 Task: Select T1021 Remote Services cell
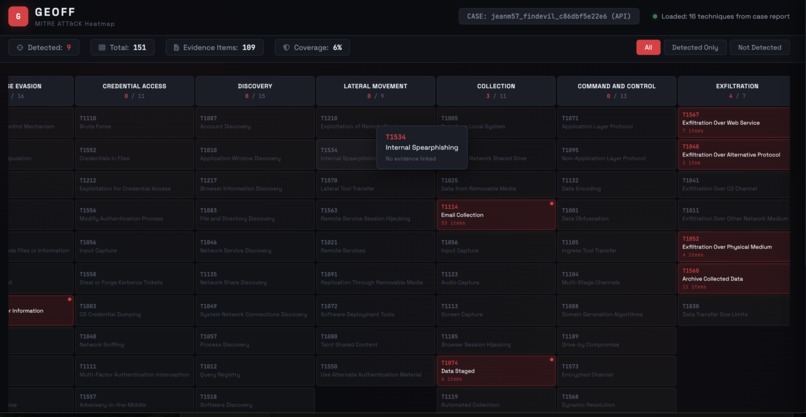click(376, 246)
